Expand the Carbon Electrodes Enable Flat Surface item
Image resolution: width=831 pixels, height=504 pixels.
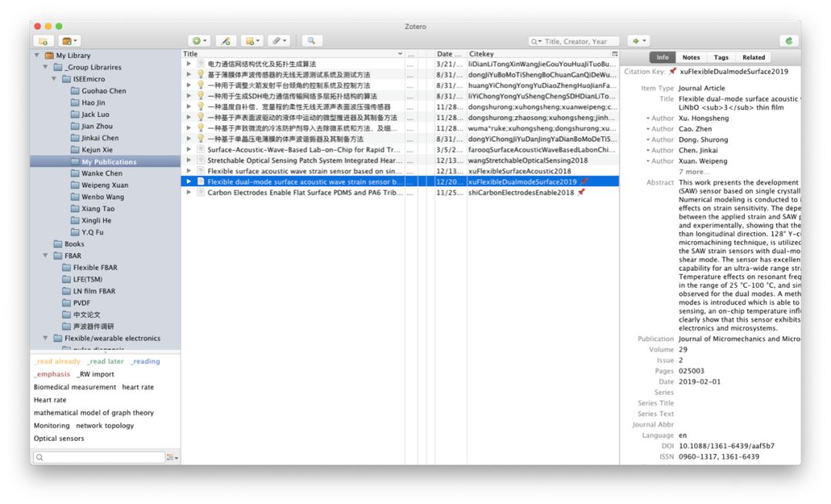click(189, 192)
